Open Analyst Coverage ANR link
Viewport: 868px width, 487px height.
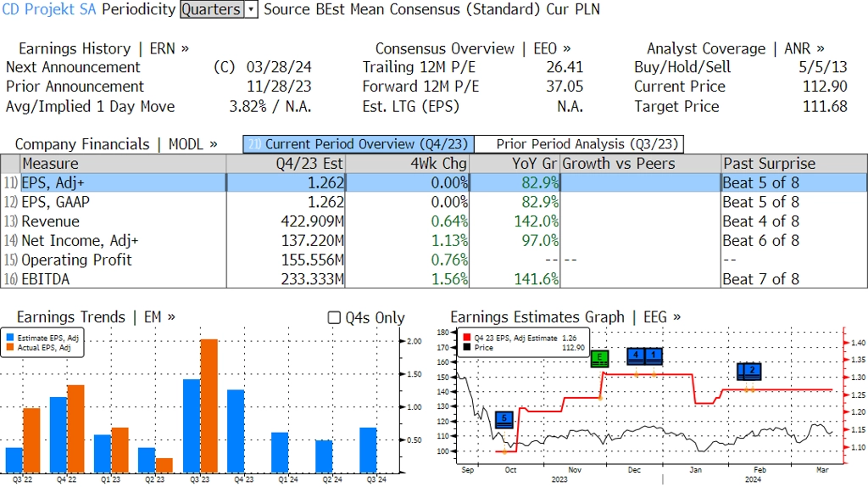[735, 48]
